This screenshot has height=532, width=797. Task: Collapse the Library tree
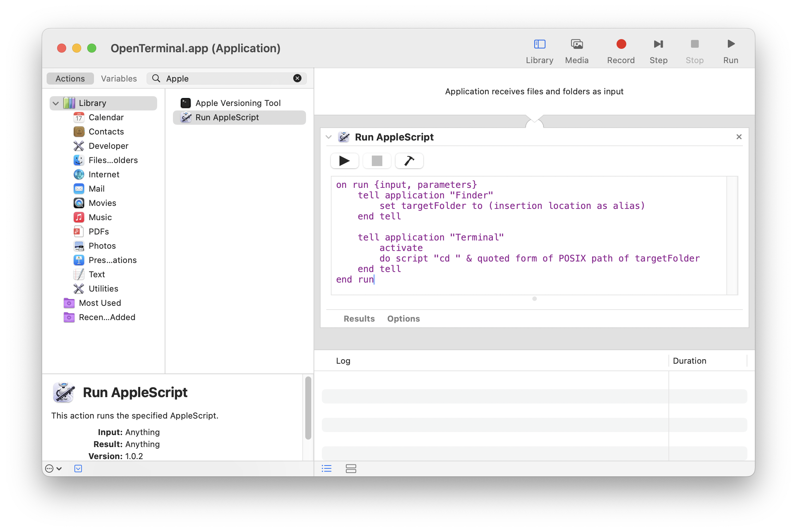pos(56,103)
